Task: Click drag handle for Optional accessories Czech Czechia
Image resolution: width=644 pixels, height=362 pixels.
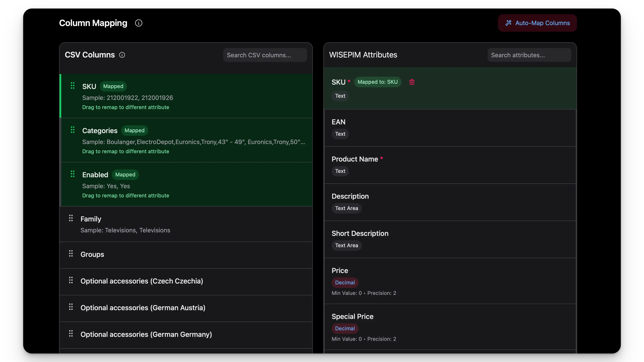Action: (x=71, y=280)
